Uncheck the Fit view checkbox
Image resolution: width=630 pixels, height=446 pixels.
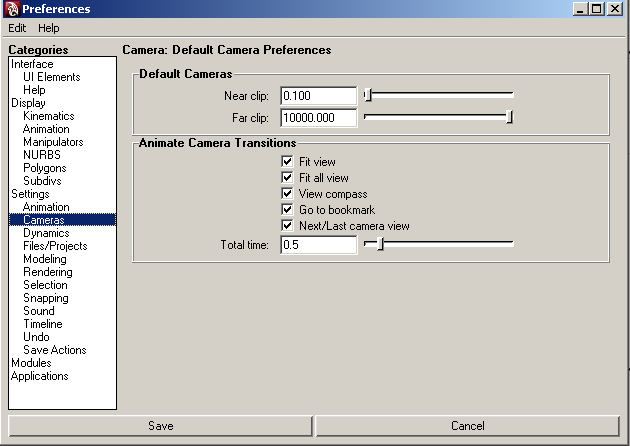pos(287,162)
